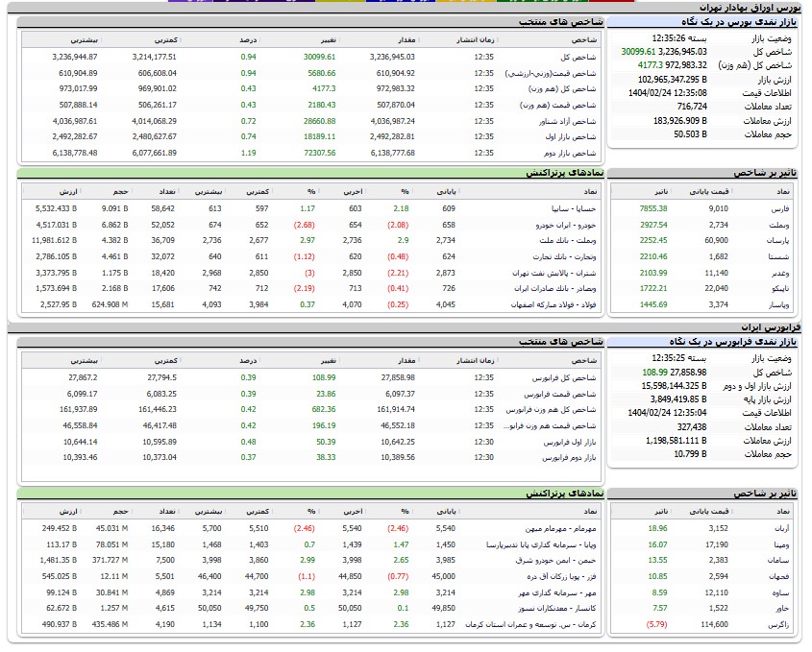
Task: Open 'شستا' in the index-impact table
Action: pos(779,256)
